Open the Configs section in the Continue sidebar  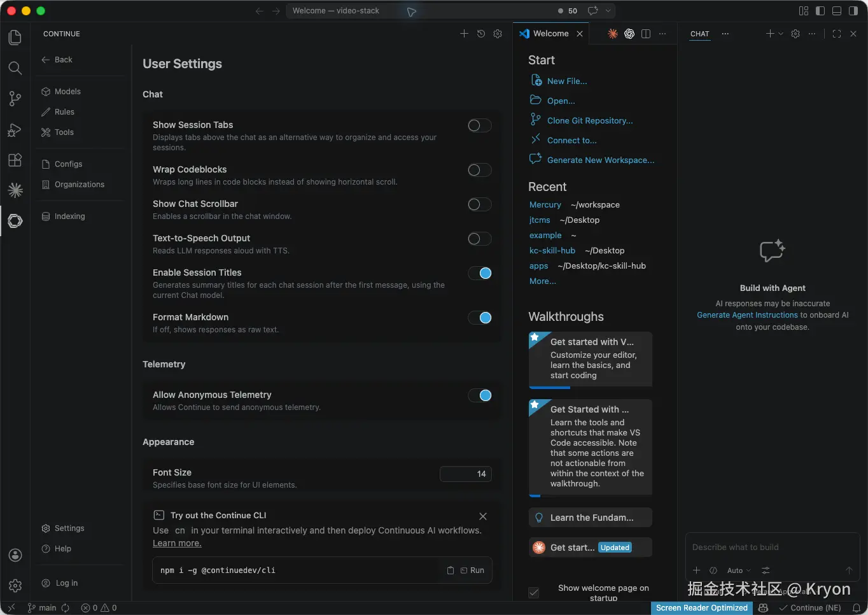coord(69,164)
